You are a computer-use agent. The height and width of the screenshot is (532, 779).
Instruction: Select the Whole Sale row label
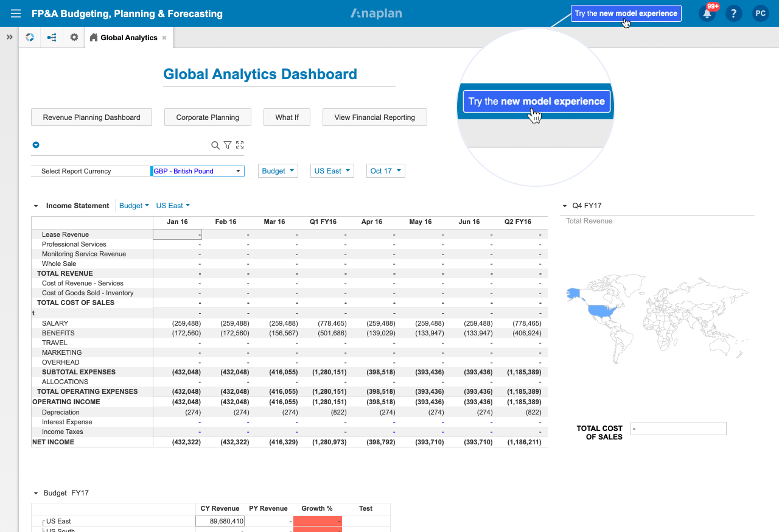point(59,264)
